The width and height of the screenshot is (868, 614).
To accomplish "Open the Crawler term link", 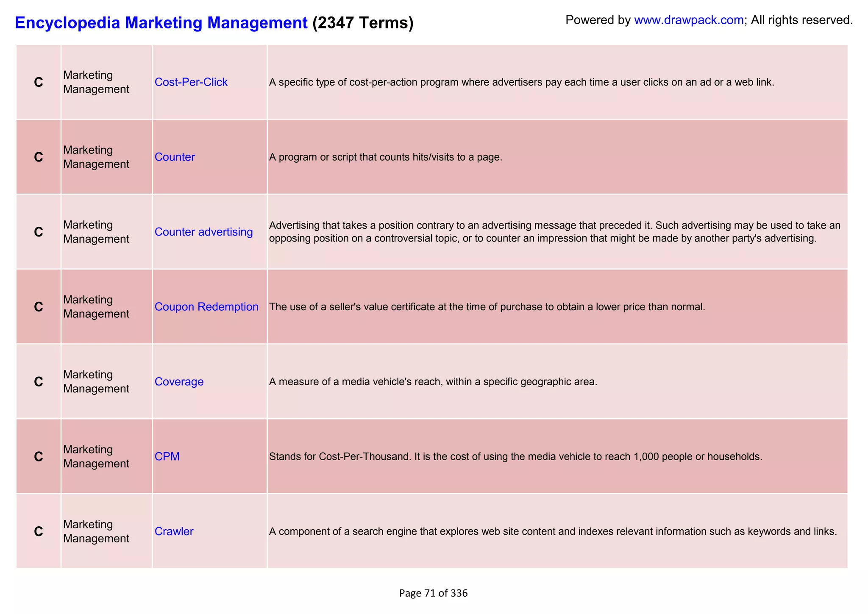I will click(x=174, y=531).
